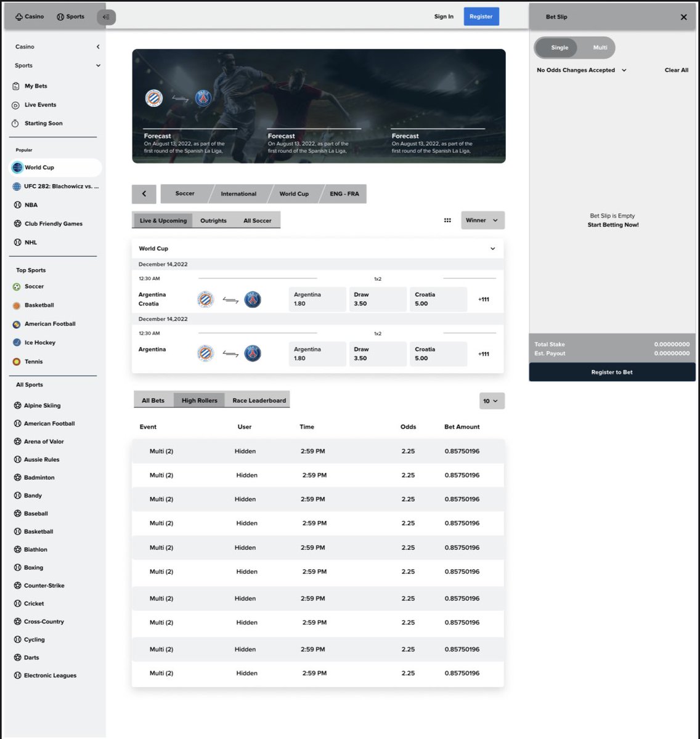
Task: Click the Tennis ball icon
Action: [x=17, y=361]
